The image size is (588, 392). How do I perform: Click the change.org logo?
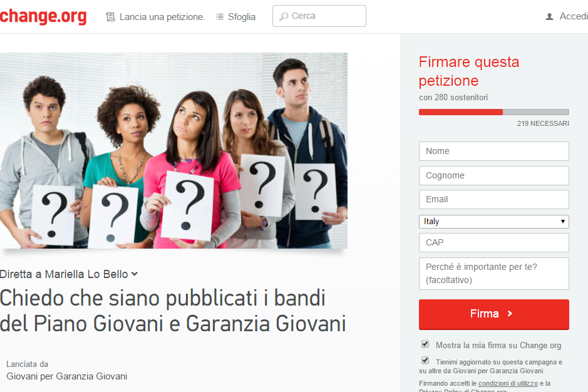click(x=43, y=17)
